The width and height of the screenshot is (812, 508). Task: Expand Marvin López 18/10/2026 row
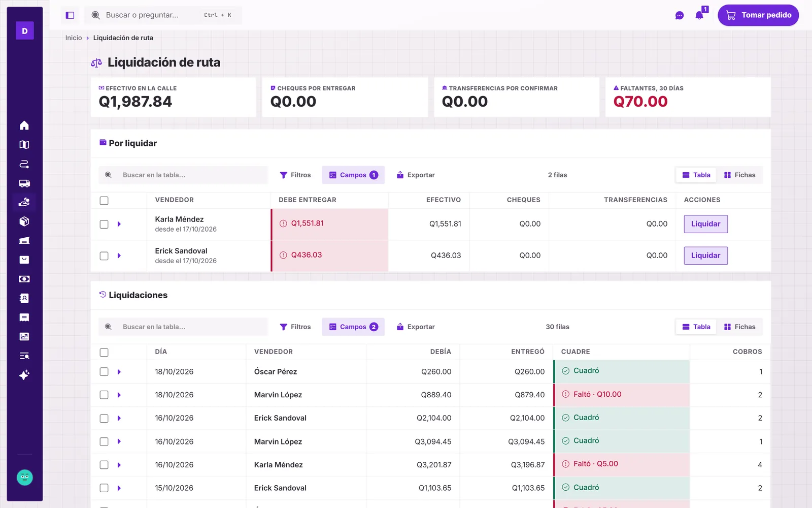pyautogui.click(x=119, y=395)
